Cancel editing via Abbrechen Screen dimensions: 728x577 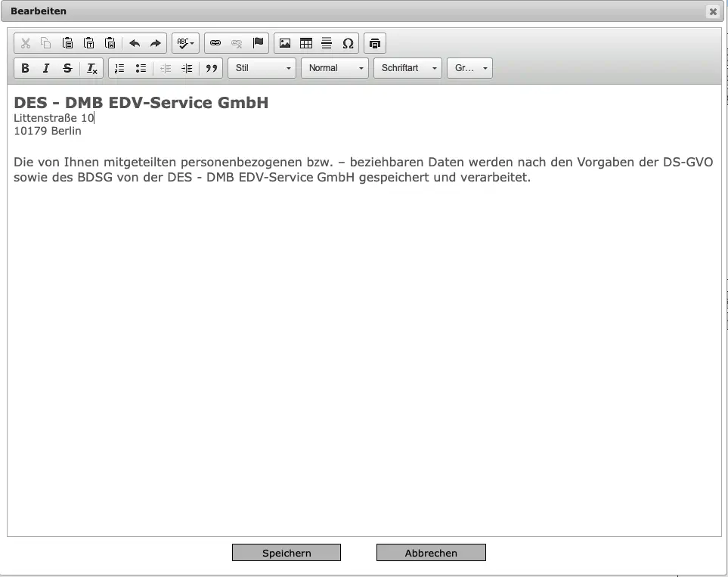pyautogui.click(x=431, y=552)
